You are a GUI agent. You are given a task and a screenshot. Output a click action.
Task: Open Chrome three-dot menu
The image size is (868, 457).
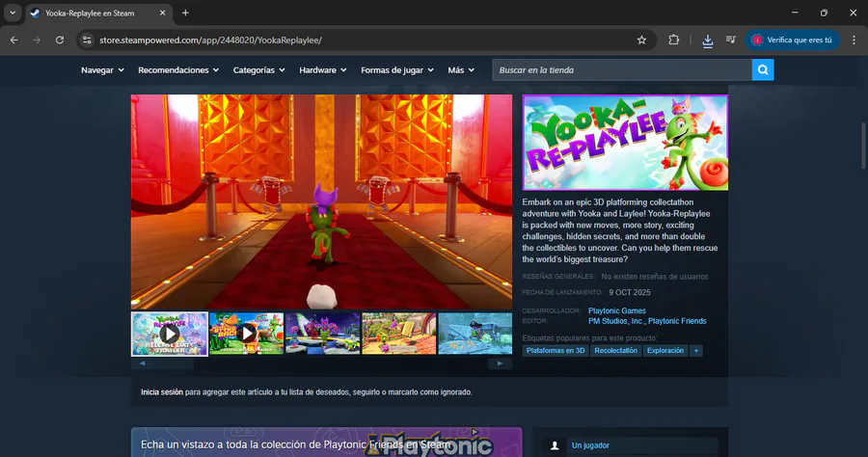[854, 40]
